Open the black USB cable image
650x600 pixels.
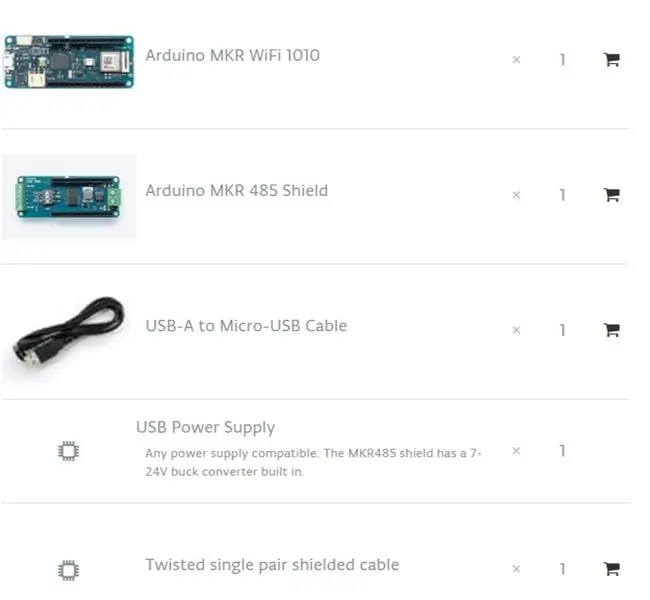point(68,336)
